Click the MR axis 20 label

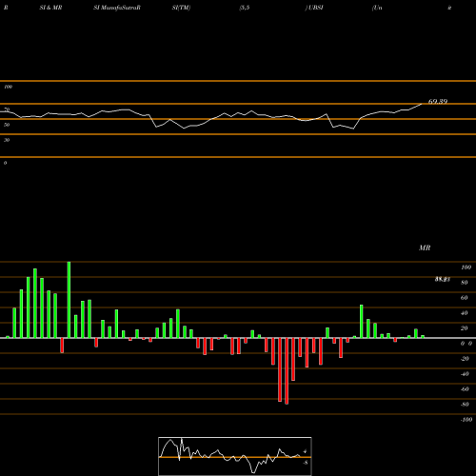tap(465, 328)
